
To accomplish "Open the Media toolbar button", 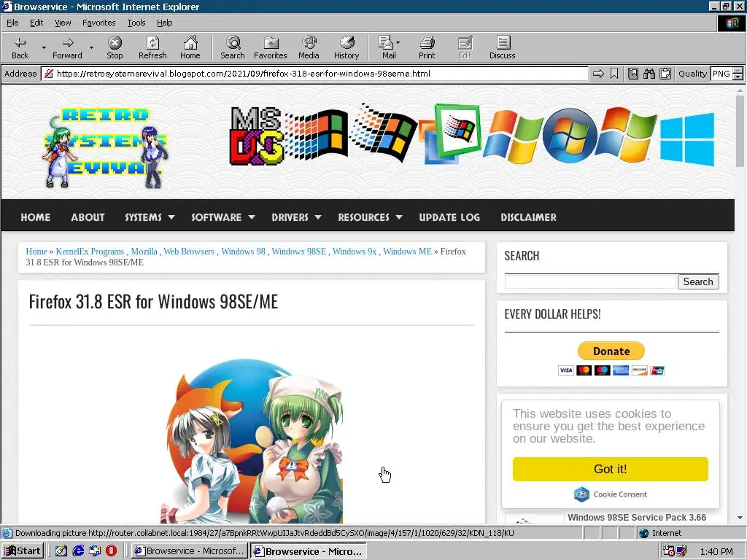I will click(x=309, y=47).
